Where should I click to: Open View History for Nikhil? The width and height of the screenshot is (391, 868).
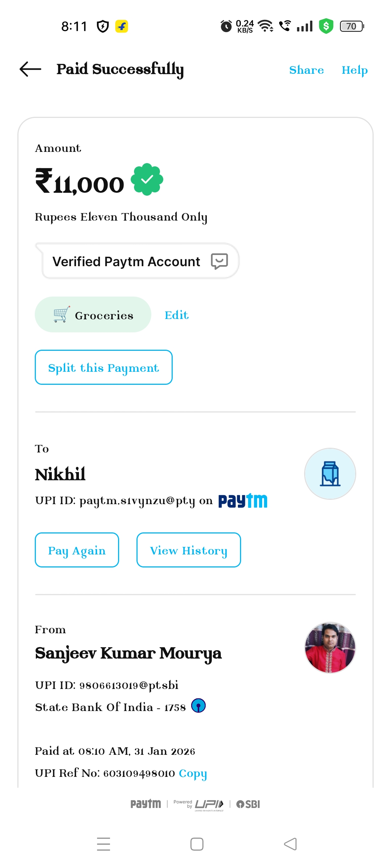(189, 550)
